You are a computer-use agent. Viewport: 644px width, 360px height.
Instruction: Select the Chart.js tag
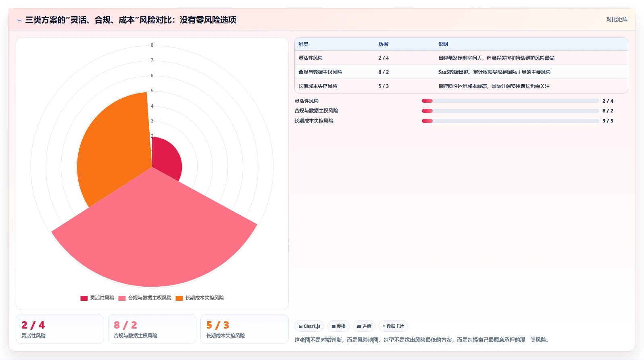309,326
